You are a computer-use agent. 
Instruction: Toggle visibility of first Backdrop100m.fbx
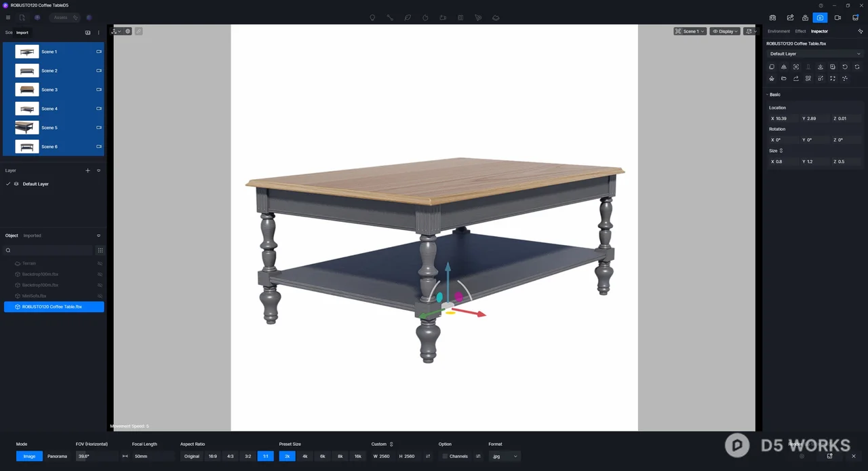tap(100, 274)
